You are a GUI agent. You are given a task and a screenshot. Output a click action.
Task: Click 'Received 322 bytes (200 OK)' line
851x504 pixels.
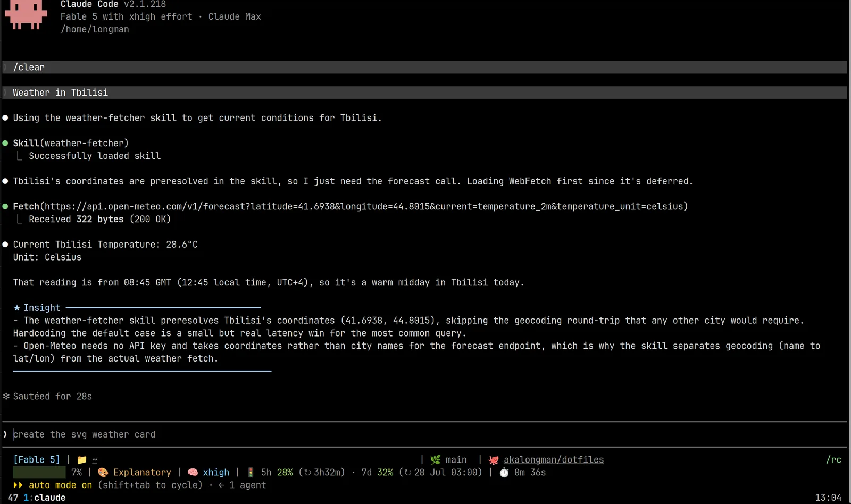tap(100, 219)
